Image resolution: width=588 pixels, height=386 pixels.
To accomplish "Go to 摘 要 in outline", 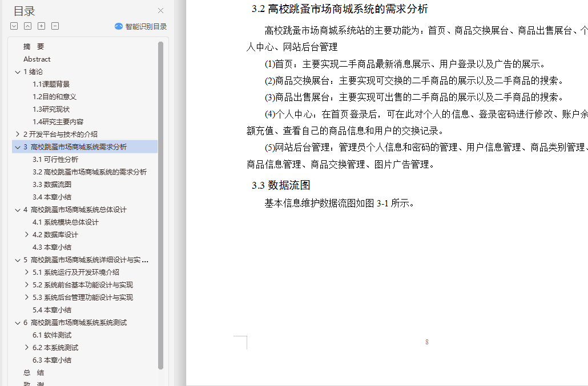I will click(34, 46).
